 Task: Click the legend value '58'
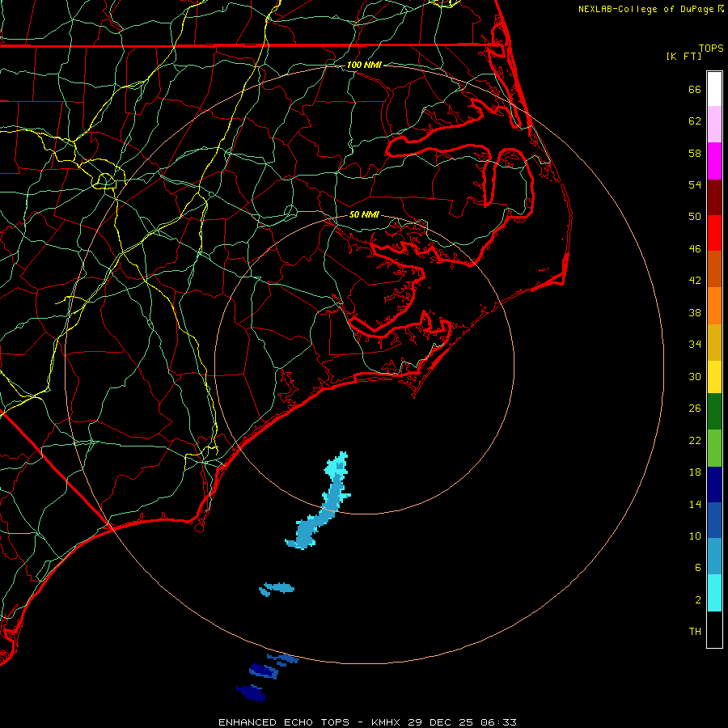pos(695,153)
